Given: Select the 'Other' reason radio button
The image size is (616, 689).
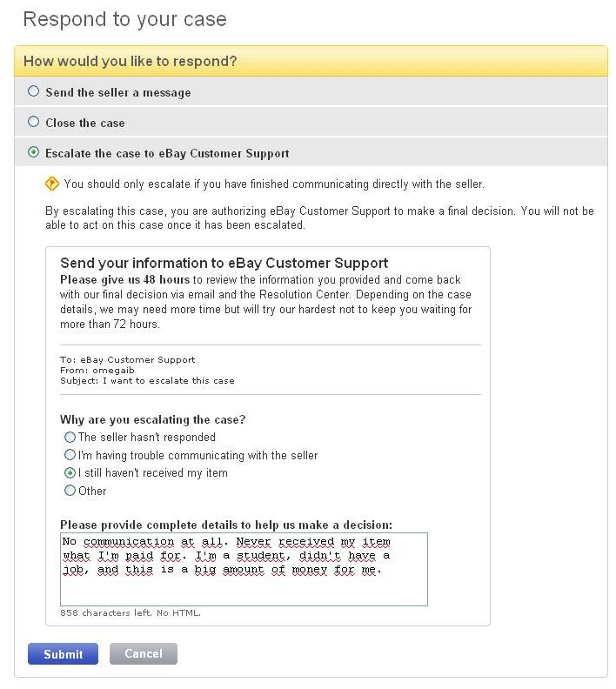Looking at the screenshot, I should pos(70,491).
